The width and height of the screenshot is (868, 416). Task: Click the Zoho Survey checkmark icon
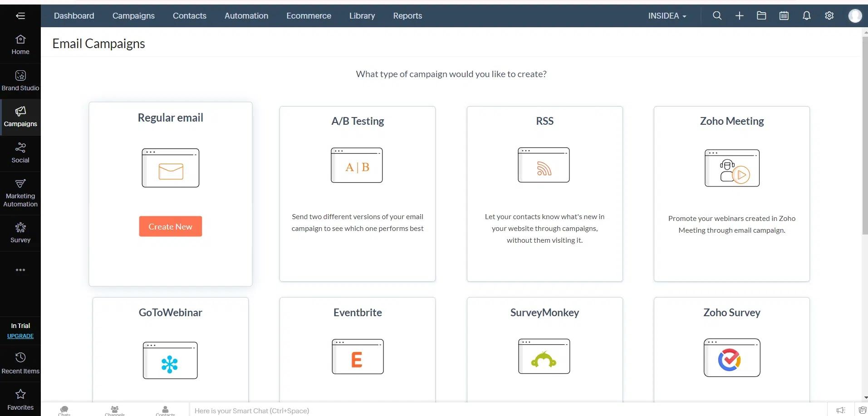click(x=732, y=357)
